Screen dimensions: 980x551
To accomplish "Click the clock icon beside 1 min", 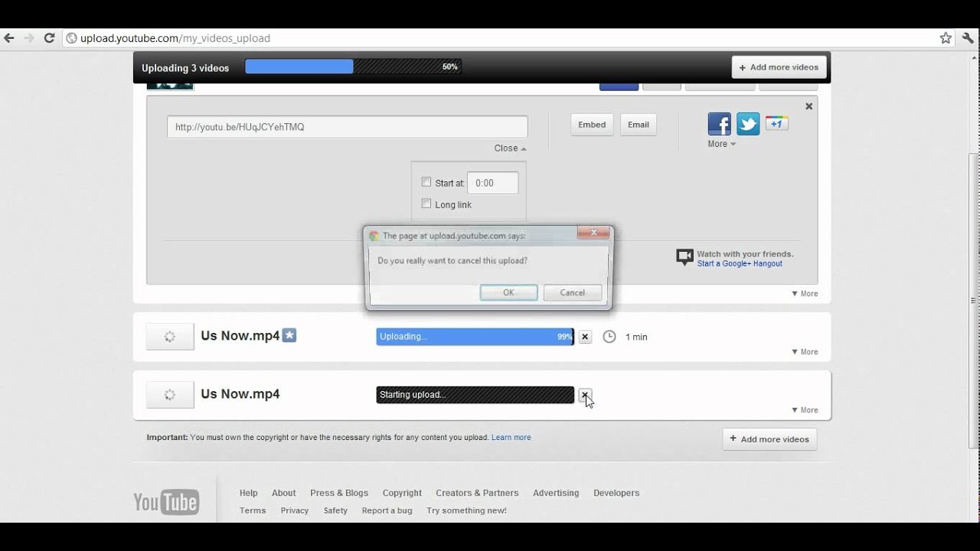I will pos(609,337).
